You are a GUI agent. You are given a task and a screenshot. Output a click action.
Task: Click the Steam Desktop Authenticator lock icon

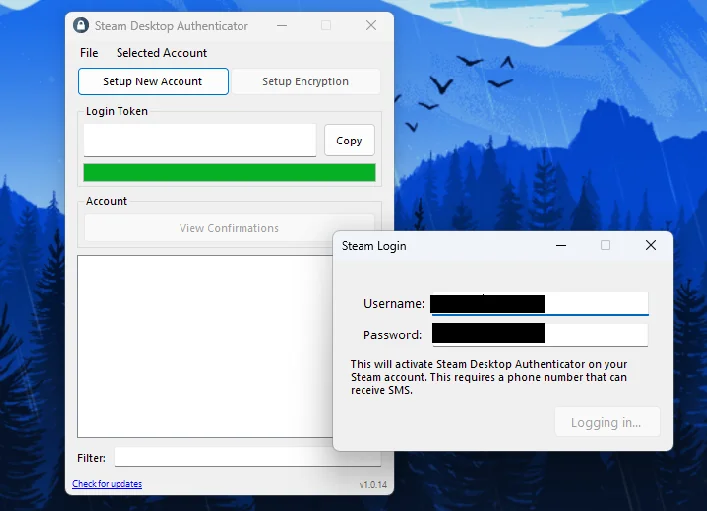tap(81, 25)
